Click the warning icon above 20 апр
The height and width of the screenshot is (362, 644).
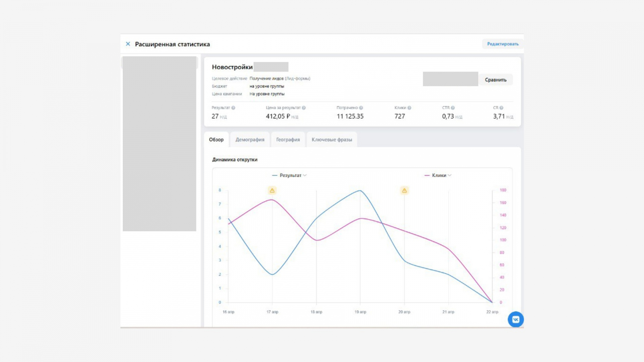click(x=404, y=191)
